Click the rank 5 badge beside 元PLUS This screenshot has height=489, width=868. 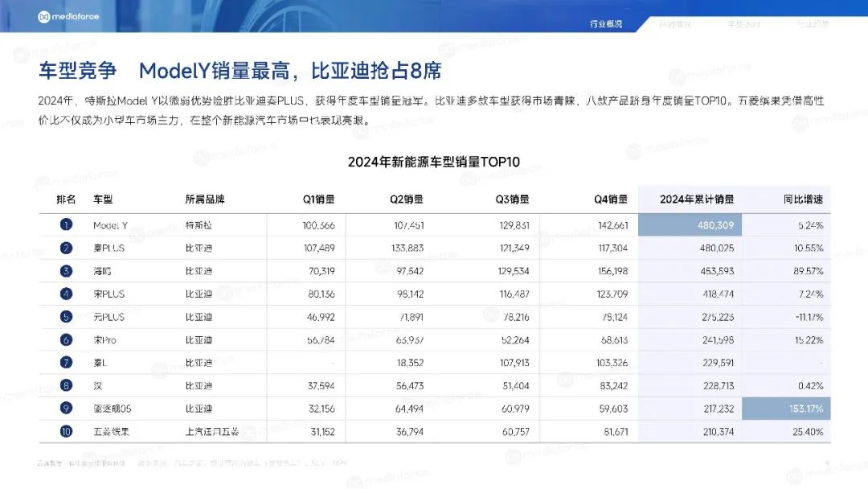66,317
